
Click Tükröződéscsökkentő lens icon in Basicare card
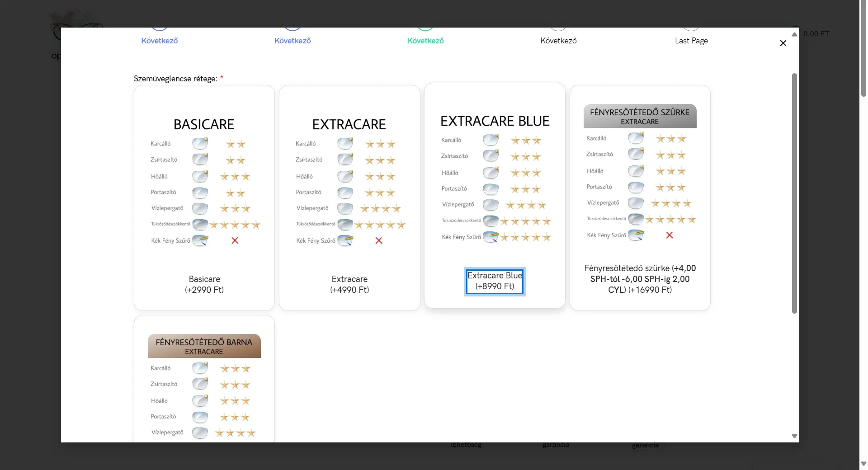pyautogui.click(x=200, y=224)
